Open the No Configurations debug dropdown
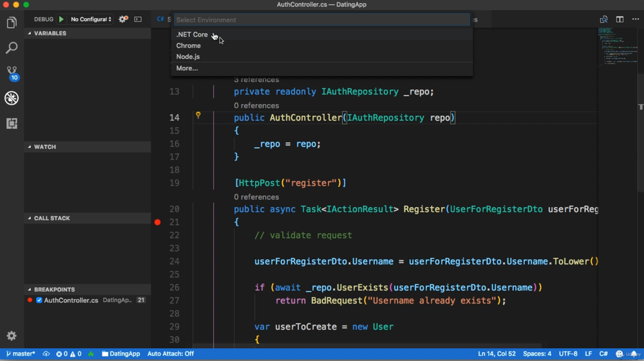Viewport: 644px width, 361px height. (91, 19)
